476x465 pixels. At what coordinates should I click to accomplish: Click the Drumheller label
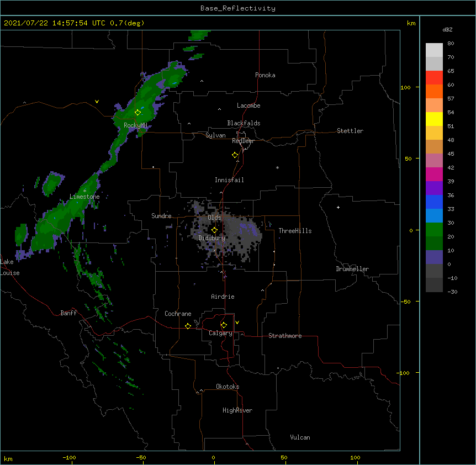(352, 269)
